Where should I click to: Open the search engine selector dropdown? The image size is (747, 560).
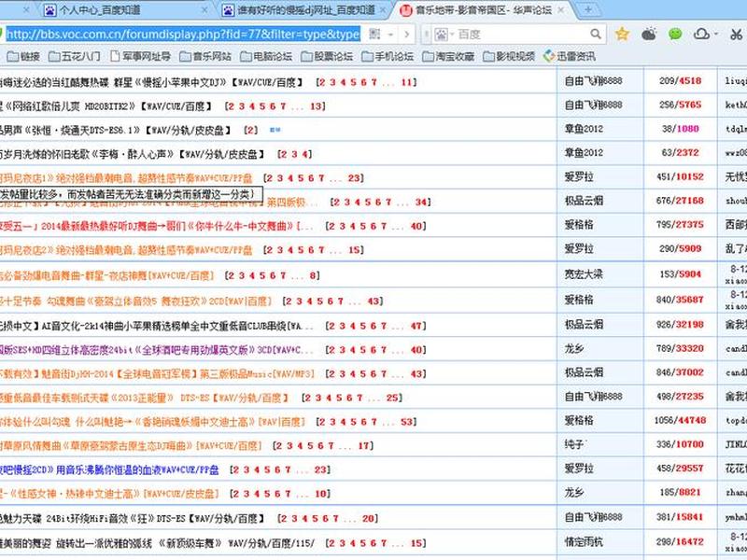[443, 35]
